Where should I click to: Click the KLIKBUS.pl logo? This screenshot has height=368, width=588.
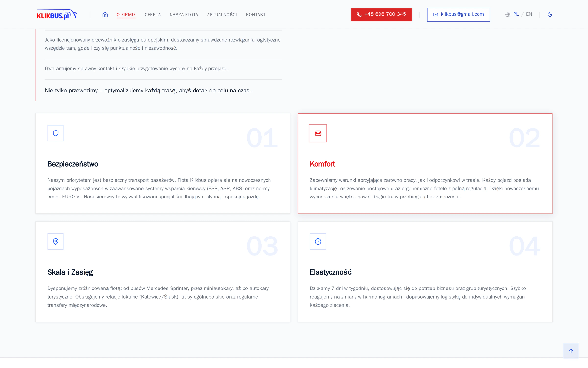tap(57, 14)
